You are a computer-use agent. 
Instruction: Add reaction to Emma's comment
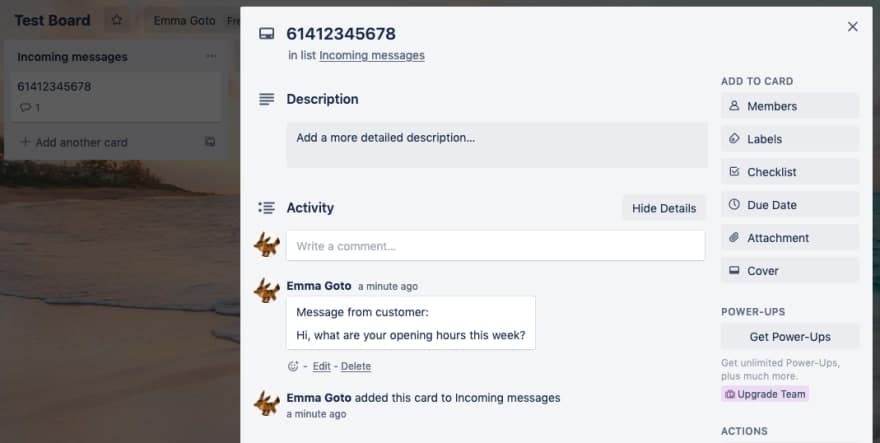[293, 366]
